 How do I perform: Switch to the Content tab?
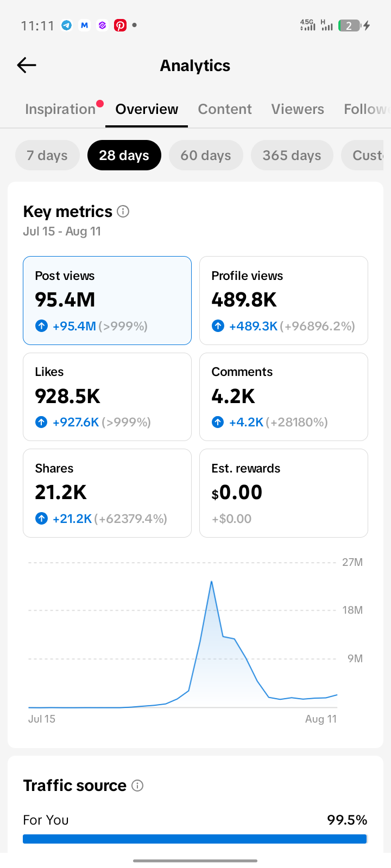point(225,109)
